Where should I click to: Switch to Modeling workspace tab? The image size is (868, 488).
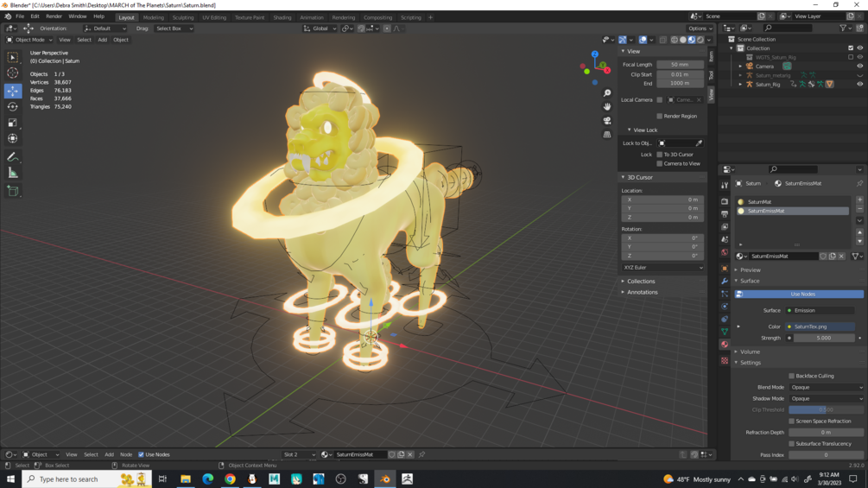pyautogui.click(x=154, y=17)
